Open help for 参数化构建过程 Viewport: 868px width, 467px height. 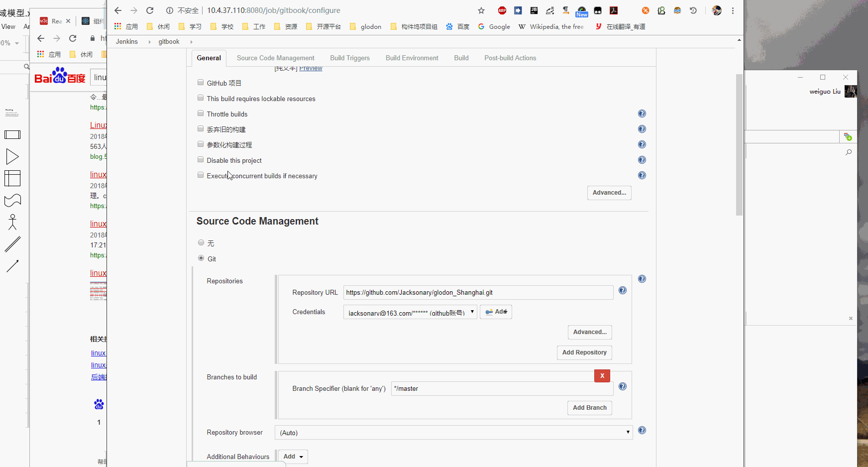(642, 144)
